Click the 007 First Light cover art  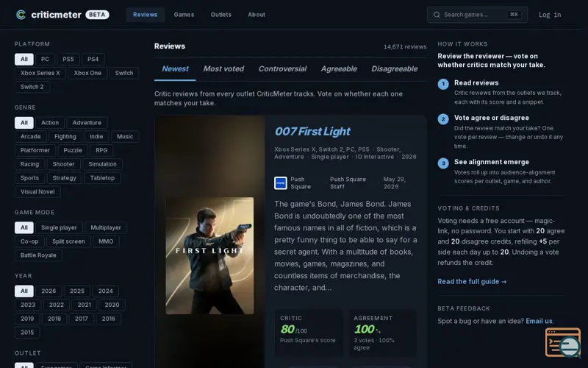[209, 255]
